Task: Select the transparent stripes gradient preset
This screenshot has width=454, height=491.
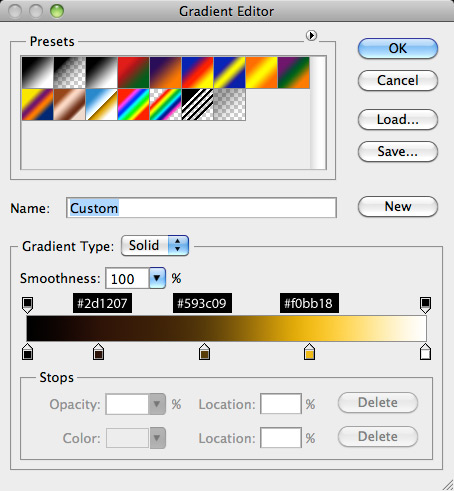Action: [197, 104]
